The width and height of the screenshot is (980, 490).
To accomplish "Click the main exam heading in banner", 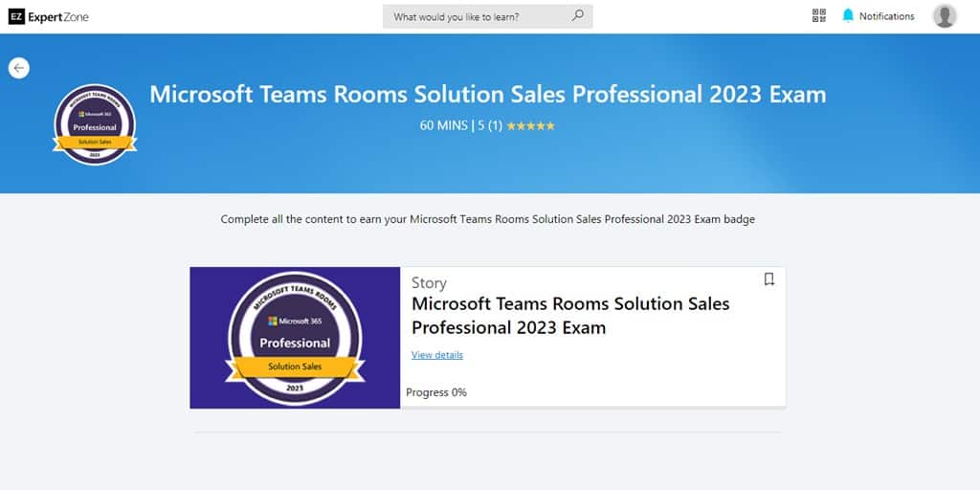I will (x=487, y=95).
